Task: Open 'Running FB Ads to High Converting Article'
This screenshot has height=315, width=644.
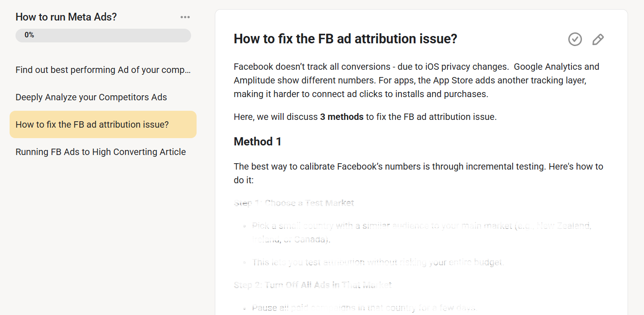Action: (x=103, y=152)
